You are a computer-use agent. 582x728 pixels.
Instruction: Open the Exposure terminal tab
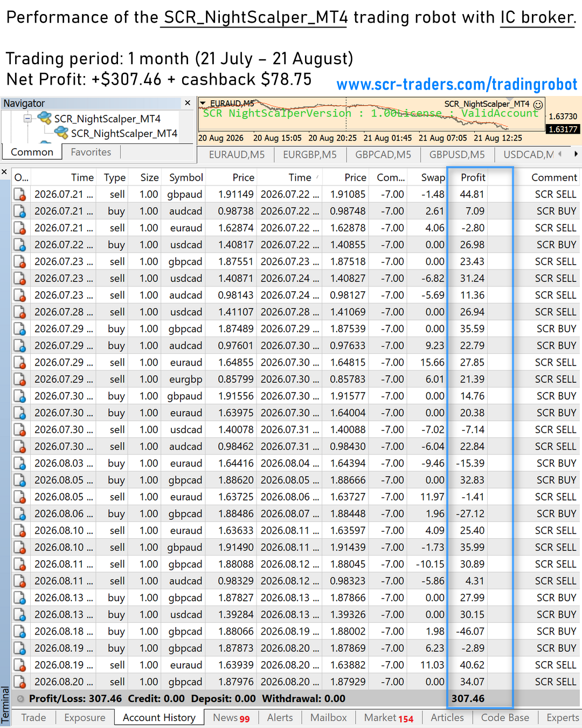[x=85, y=718]
